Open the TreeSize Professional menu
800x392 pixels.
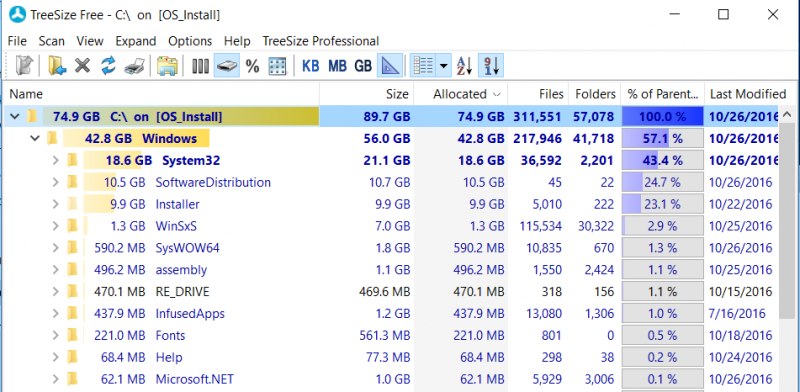(x=320, y=41)
